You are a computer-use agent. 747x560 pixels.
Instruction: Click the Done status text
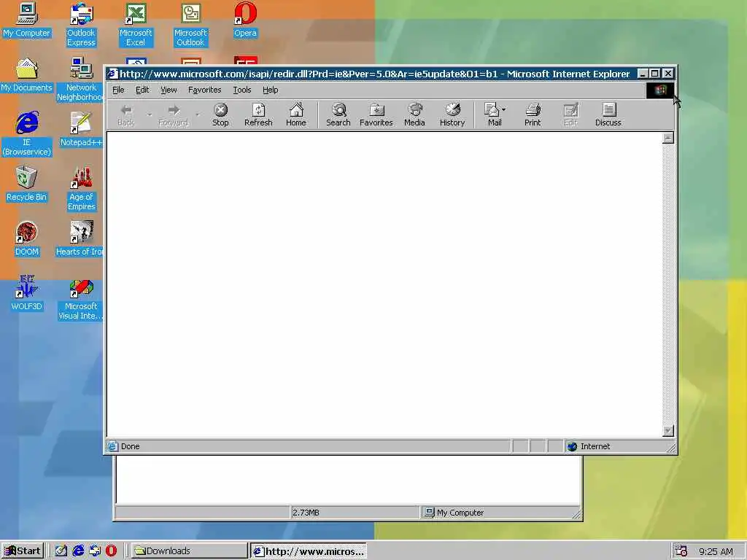pyautogui.click(x=130, y=446)
